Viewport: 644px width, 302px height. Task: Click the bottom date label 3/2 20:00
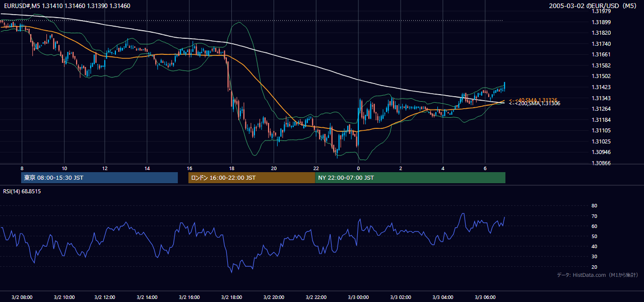(x=274, y=297)
